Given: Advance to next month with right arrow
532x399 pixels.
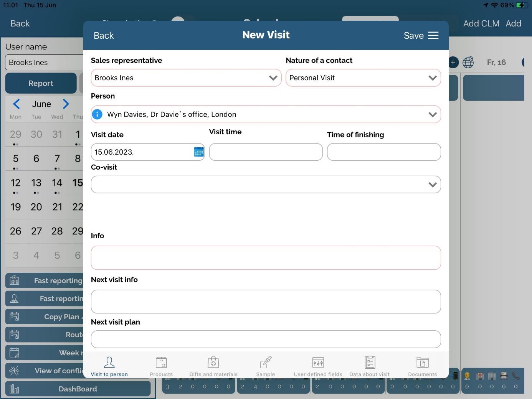Looking at the screenshot, I should click(66, 104).
